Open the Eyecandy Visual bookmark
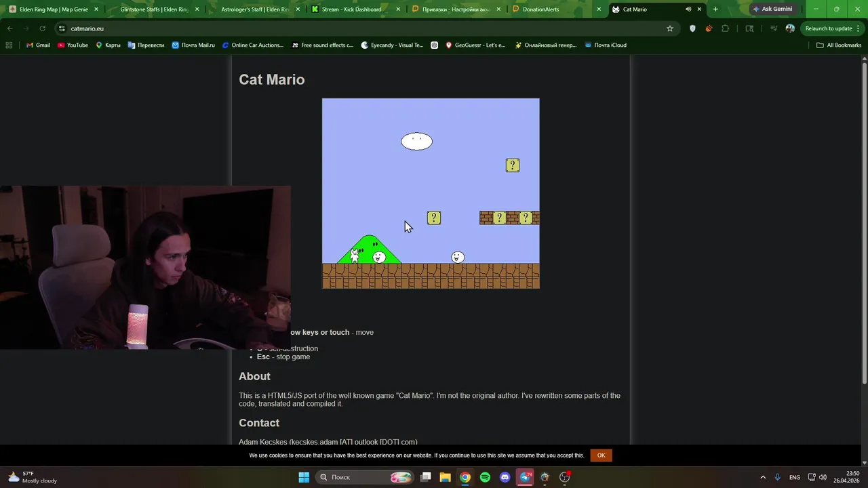Screen dimensions: 868x488 click(x=393, y=45)
